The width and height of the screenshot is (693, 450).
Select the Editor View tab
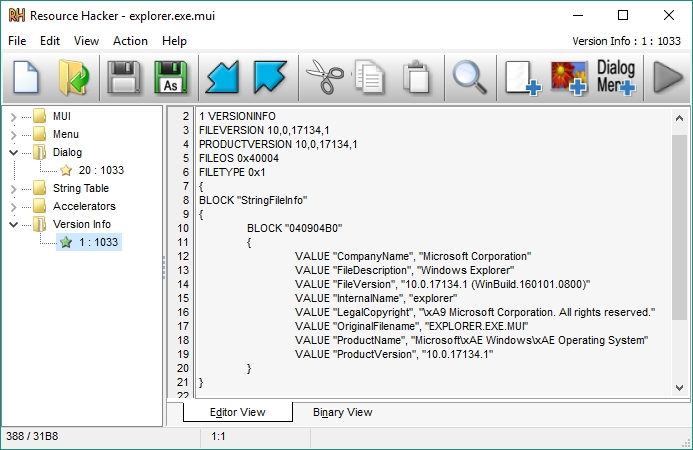pyautogui.click(x=237, y=412)
